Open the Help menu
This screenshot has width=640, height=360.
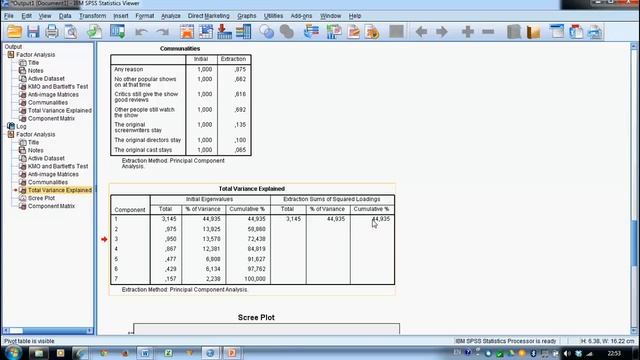pos(355,16)
